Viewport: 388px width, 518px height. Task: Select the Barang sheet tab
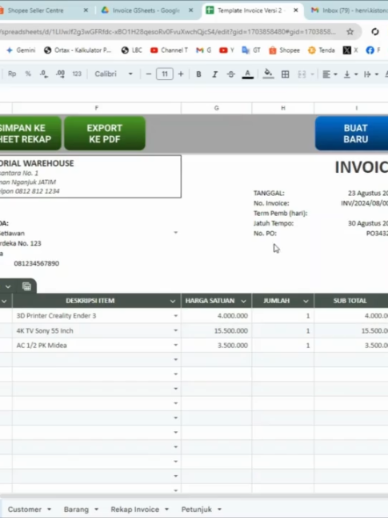tap(76, 509)
